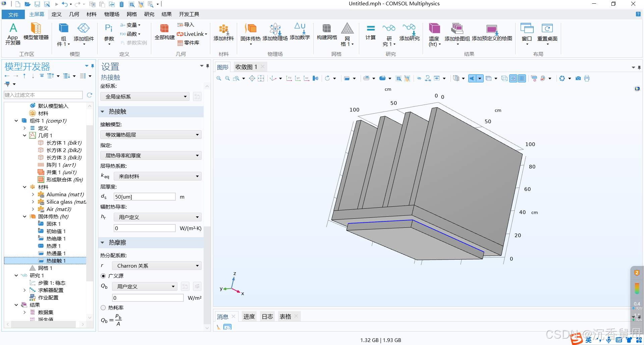Switch to yz view in graphics toolbar
Viewport: 644px width, 345px height.
(x=298, y=78)
